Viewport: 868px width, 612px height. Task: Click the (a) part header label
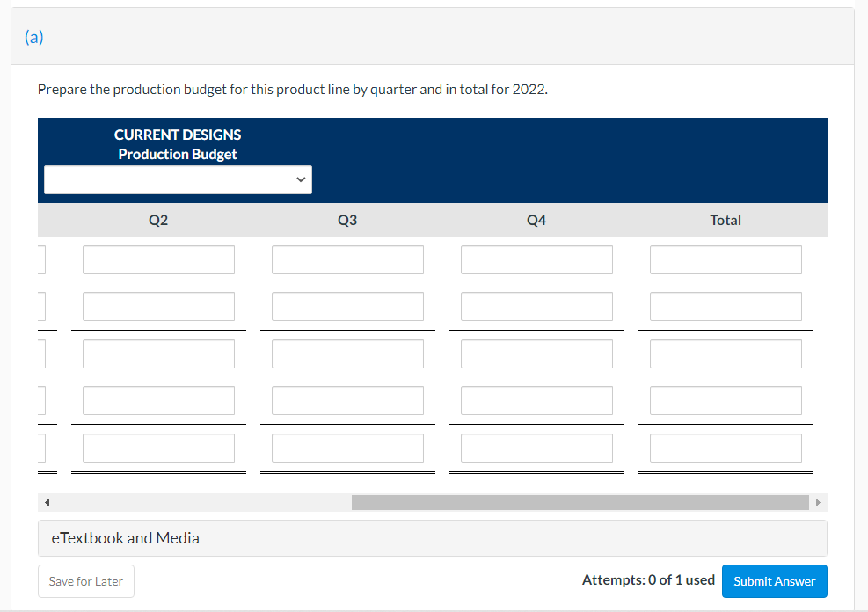pyautogui.click(x=33, y=37)
